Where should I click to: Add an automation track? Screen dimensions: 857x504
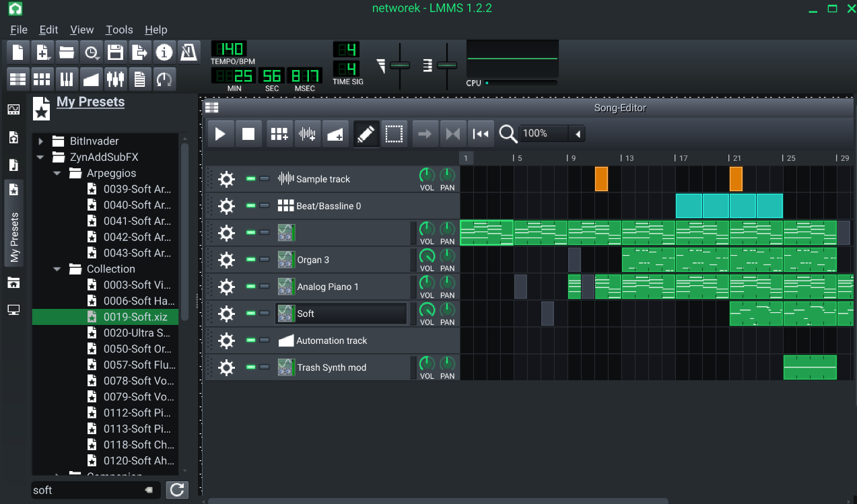tap(335, 134)
